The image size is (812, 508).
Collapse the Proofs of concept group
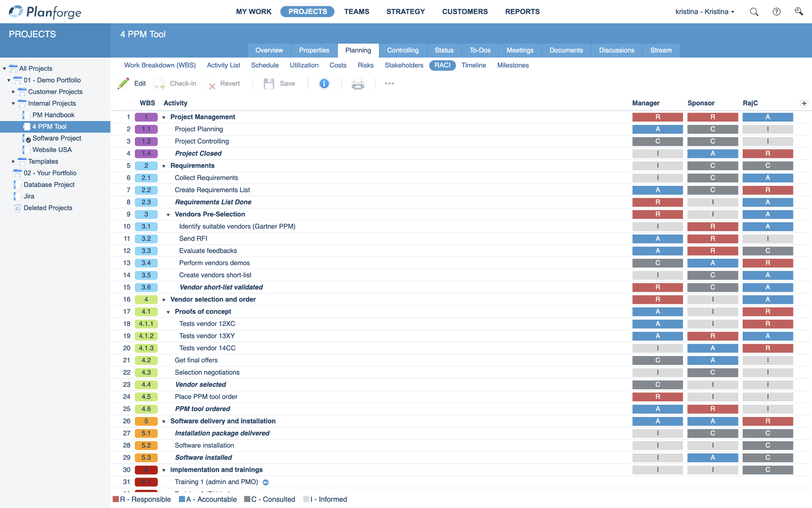pyautogui.click(x=168, y=312)
